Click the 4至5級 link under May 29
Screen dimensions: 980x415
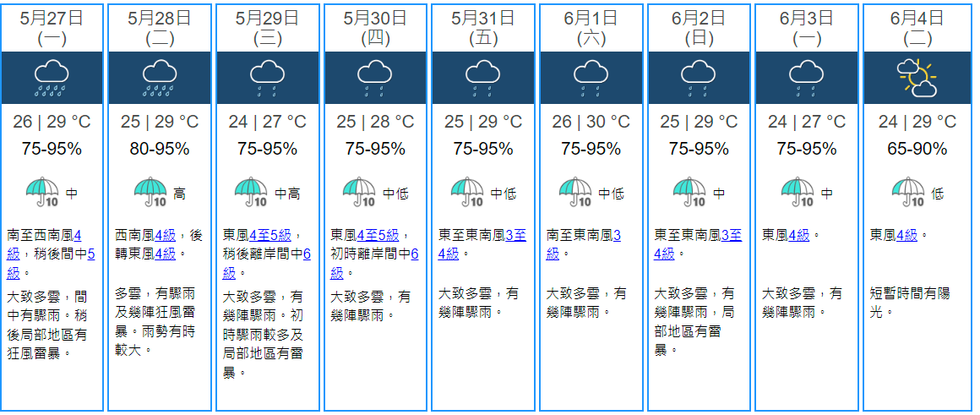269,235
